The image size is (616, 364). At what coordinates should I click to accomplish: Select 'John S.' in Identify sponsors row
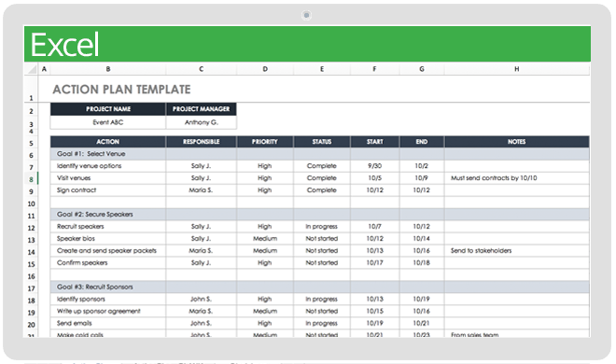(x=202, y=300)
